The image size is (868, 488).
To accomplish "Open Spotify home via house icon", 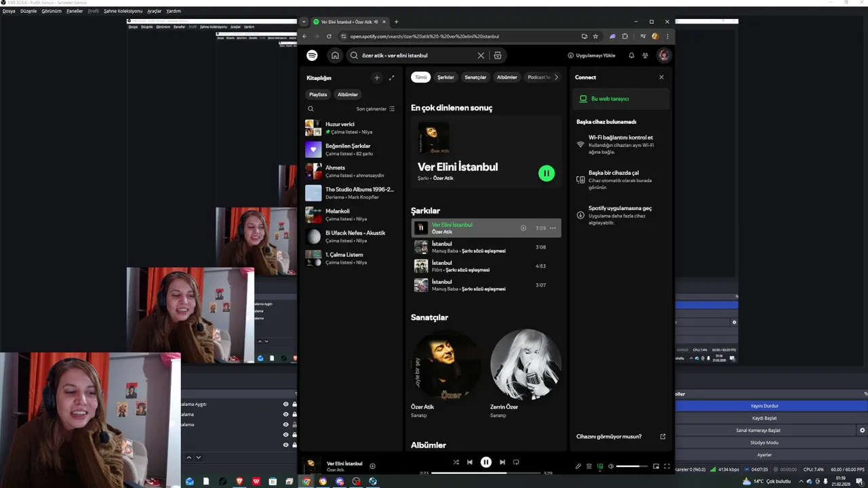I will tap(335, 56).
